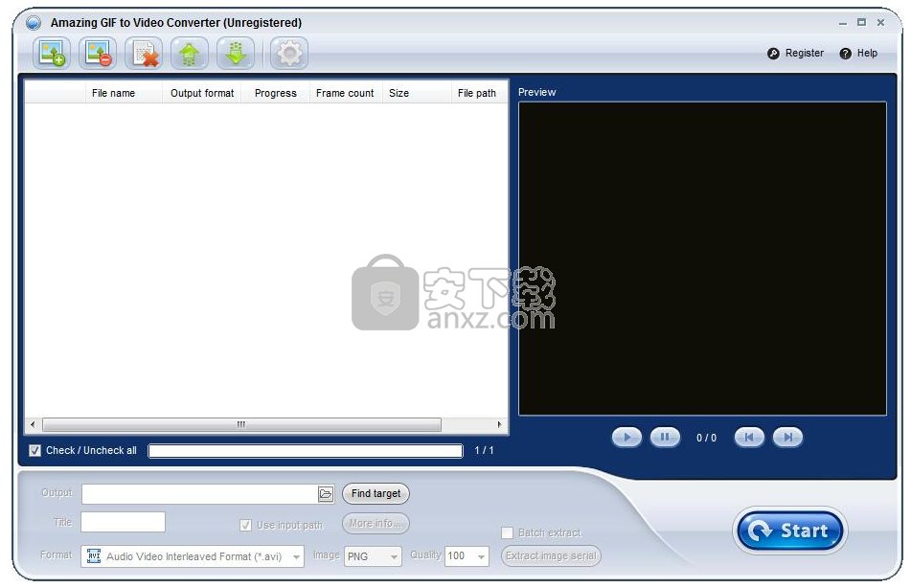Open the Register link
The height and width of the screenshot is (588, 911).
pyautogui.click(x=805, y=53)
